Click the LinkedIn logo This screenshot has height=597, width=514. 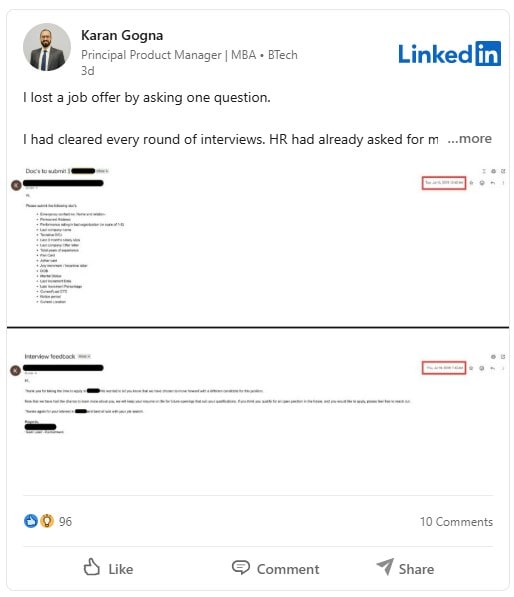(449, 54)
